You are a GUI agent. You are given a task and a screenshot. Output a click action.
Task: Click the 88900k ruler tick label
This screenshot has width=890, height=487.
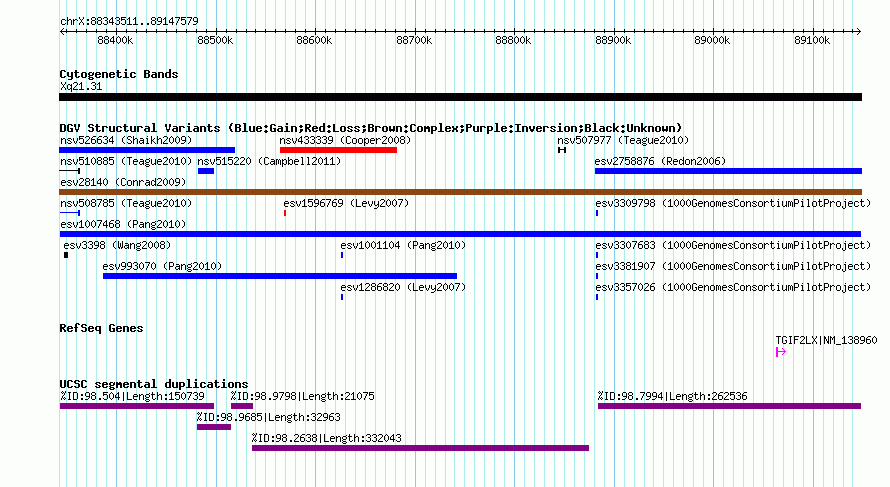(613, 40)
